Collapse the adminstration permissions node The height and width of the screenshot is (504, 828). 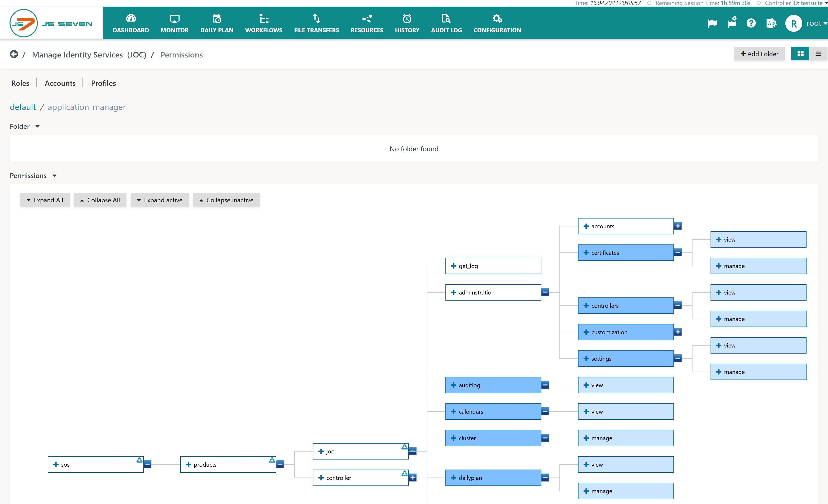(x=545, y=292)
